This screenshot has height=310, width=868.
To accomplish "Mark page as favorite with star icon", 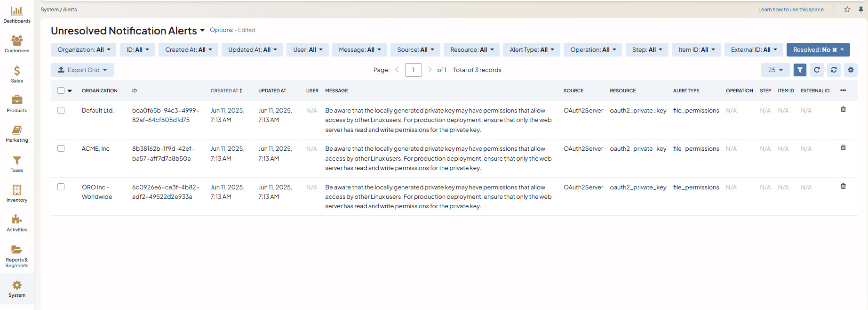I will [847, 9].
